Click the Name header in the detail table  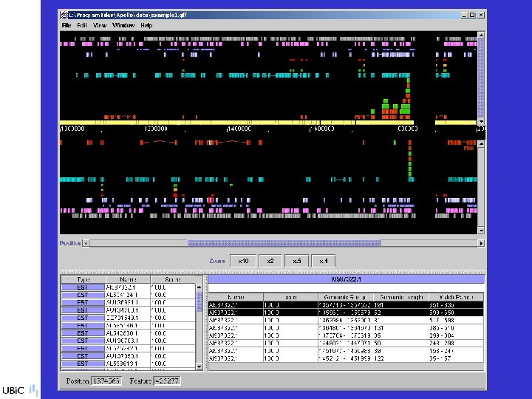pos(236,297)
